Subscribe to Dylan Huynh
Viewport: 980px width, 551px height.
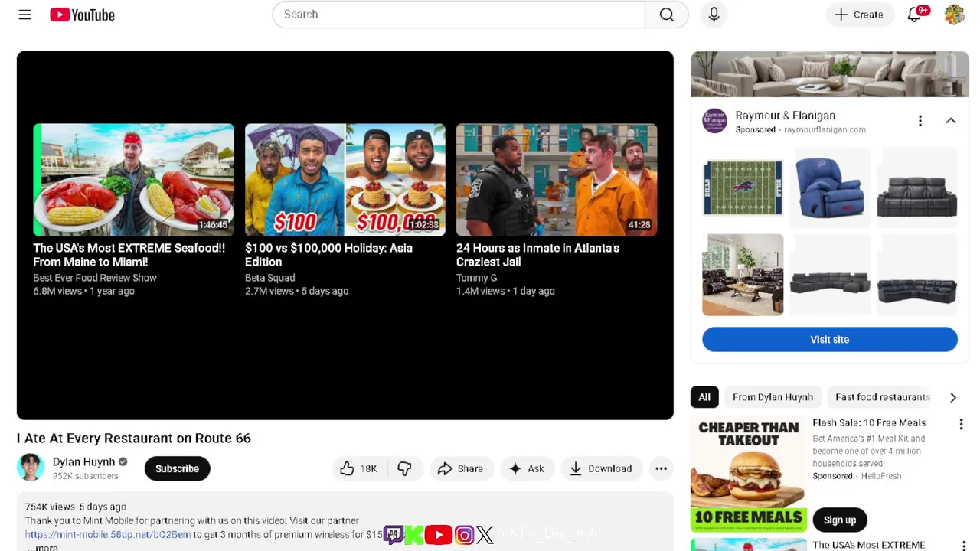tap(177, 468)
